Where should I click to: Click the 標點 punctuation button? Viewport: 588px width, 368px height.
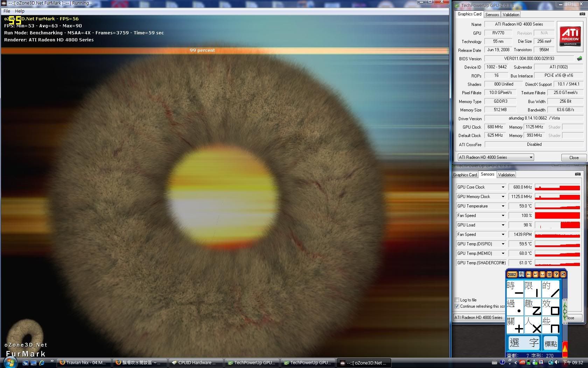[551, 344]
